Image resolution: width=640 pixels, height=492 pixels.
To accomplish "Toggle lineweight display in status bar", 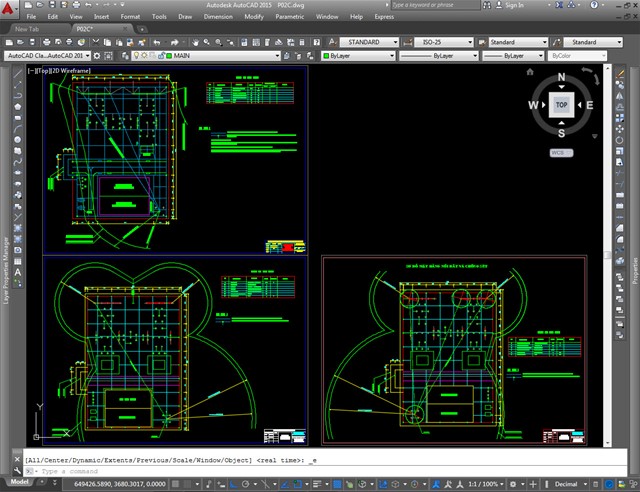I will click(317, 484).
